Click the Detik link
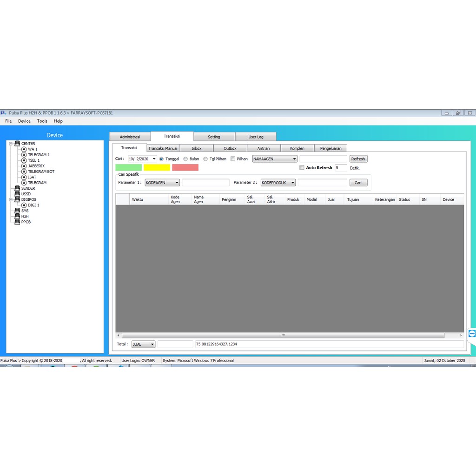Image resolution: width=476 pixels, height=476 pixels. [355, 168]
